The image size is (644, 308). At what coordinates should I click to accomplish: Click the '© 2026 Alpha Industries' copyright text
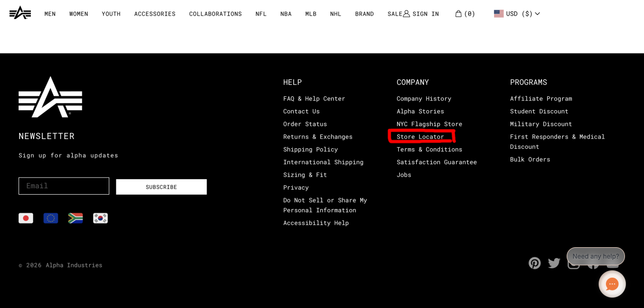pos(60,265)
